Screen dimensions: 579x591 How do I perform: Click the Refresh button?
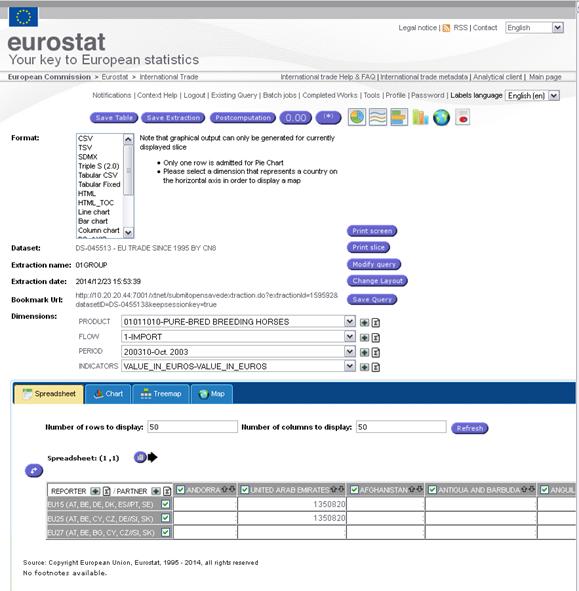tap(470, 428)
